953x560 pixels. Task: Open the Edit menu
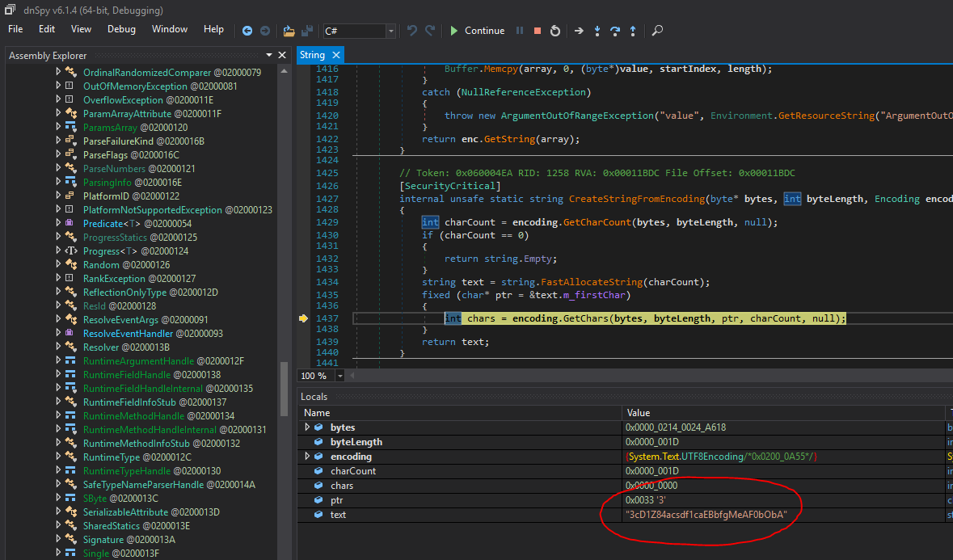(x=47, y=29)
